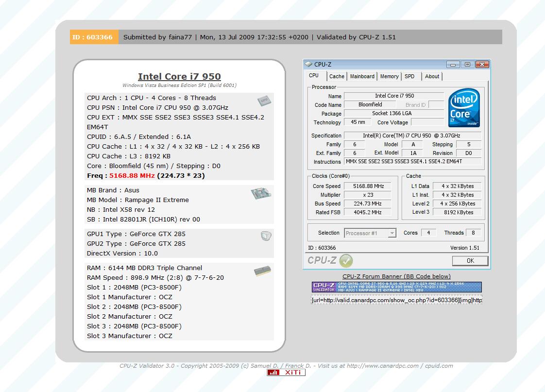Image resolution: width=545 pixels, height=392 pixels.
Task: Click the Submitted by faina77 header text
Action: click(157, 37)
